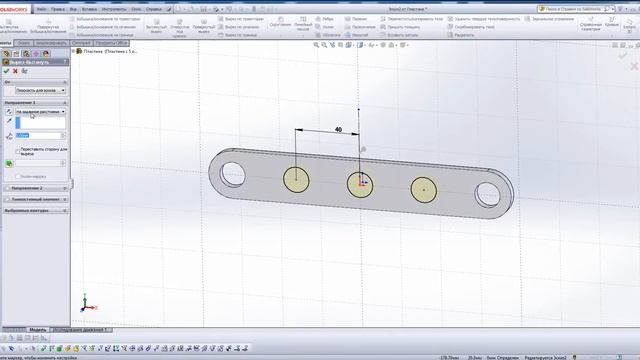
Task: Click the Zoom to Fit magnifier icon
Action: pos(316,45)
